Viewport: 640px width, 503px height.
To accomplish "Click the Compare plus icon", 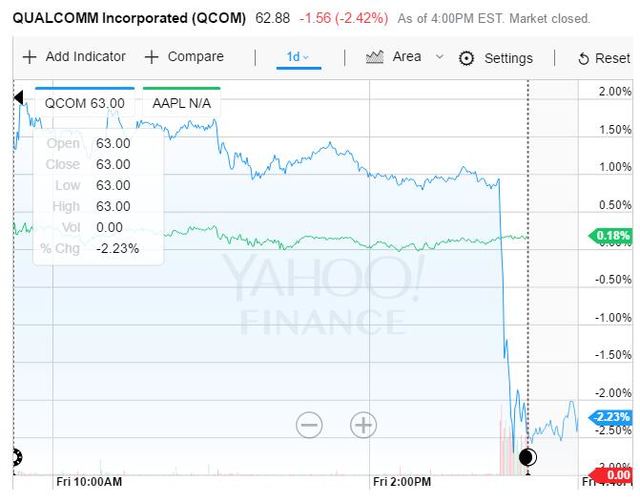I will coord(152,57).
